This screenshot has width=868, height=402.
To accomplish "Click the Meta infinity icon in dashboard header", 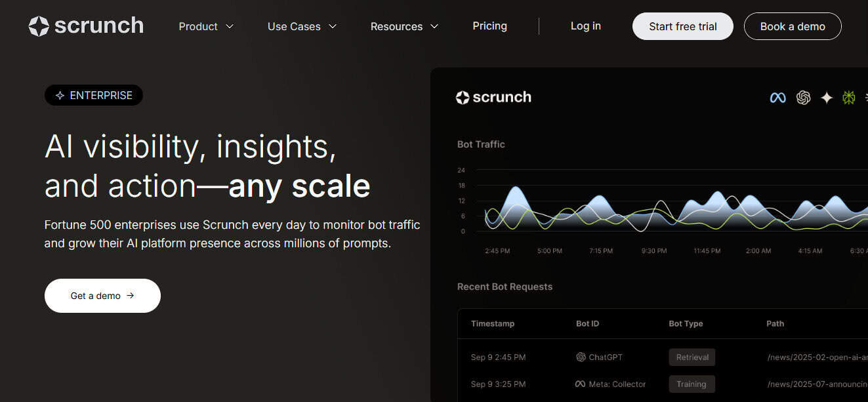I will (777, 98).
